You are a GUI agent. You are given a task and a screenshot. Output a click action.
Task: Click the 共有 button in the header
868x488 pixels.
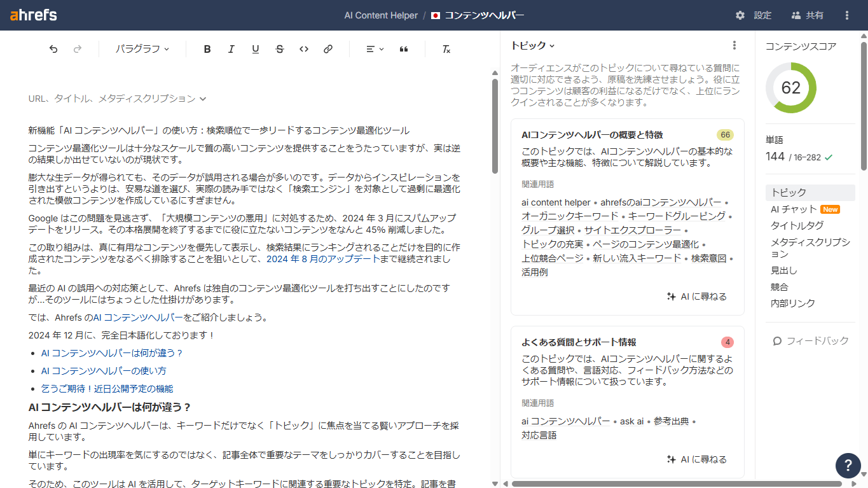click(x=806, y=15)
